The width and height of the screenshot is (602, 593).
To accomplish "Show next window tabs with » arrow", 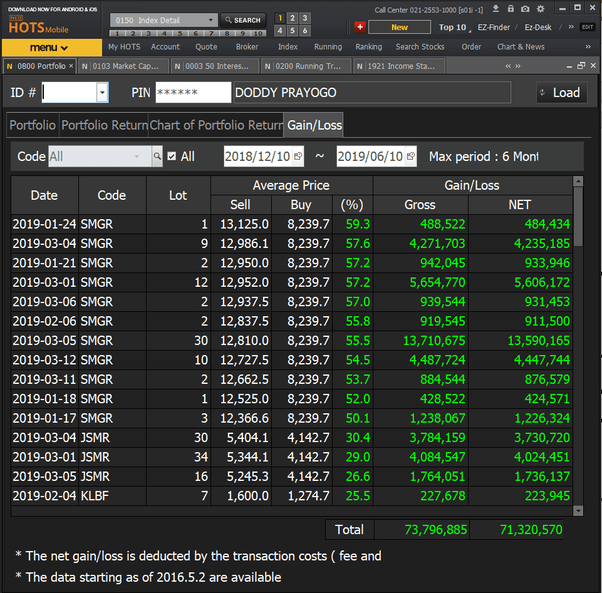I will click(x=518, y=66).
